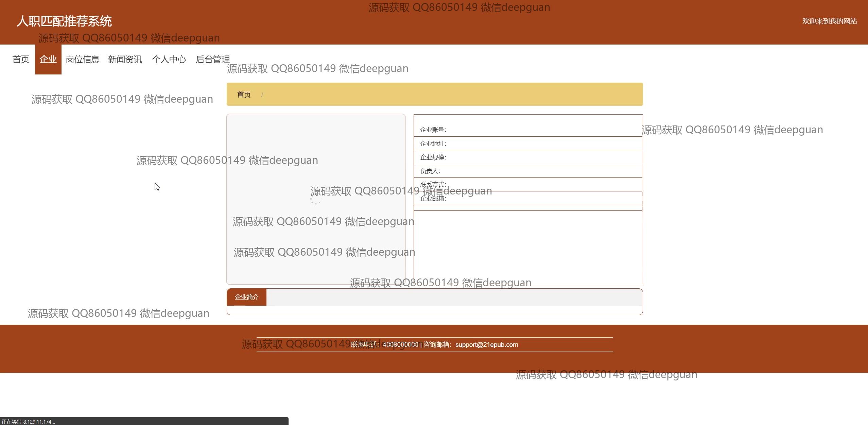Image resolution: width=868 pixels, height=425 pixels.
Task: Click the 欢迎来到我的网站 header text
Action: pos(829,21)
